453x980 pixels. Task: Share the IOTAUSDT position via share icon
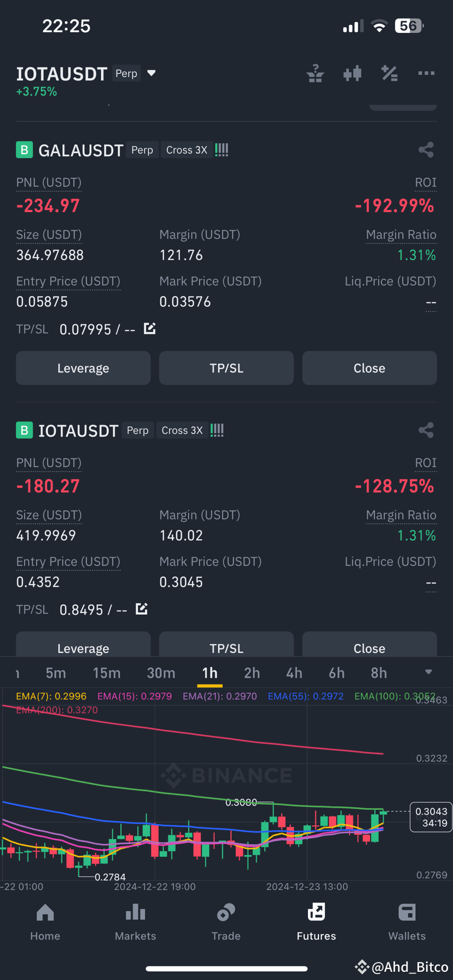(426, 430)
